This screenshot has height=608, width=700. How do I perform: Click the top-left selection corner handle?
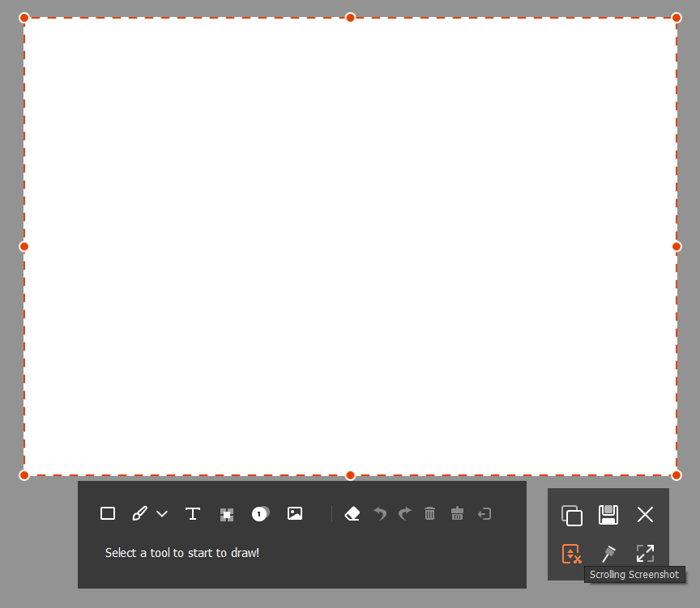coord(24,18)
